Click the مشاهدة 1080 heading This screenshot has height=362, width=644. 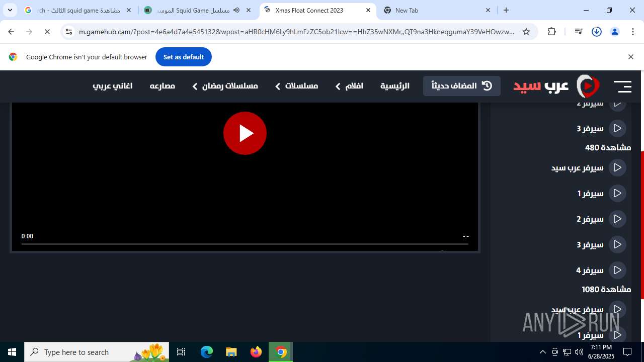606,289
